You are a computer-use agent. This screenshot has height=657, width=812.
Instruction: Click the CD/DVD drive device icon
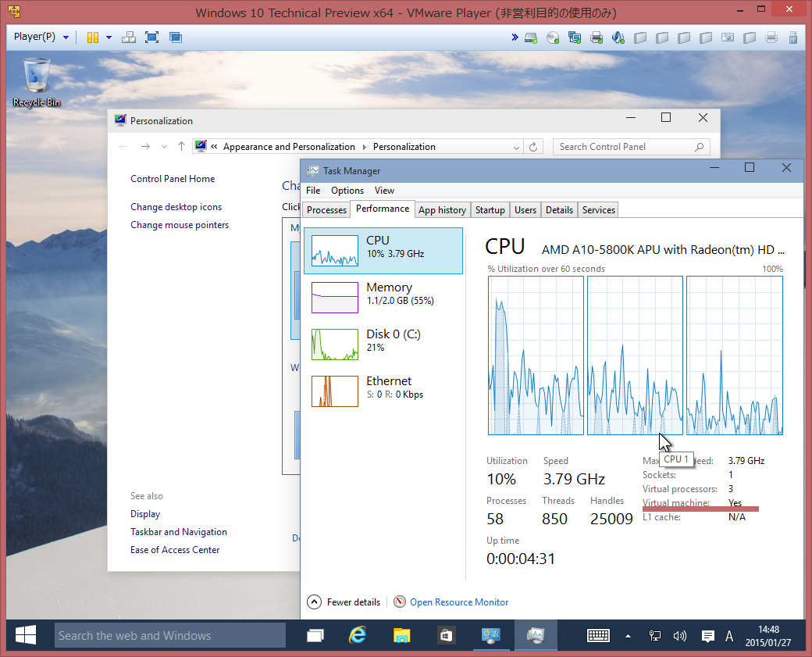click(x=553, y=37)
